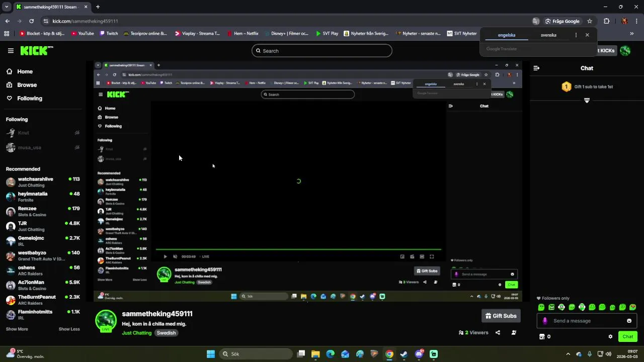Image resolution: width=644 pixels, height=362 pixels.
Task: Open the Chrome tab search dropdown
Action: coord(7,7)
